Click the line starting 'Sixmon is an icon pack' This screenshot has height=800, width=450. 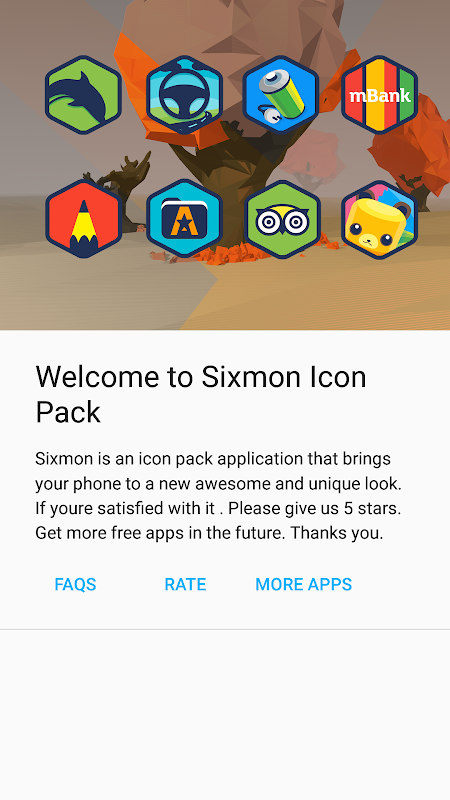coord(213,459)
